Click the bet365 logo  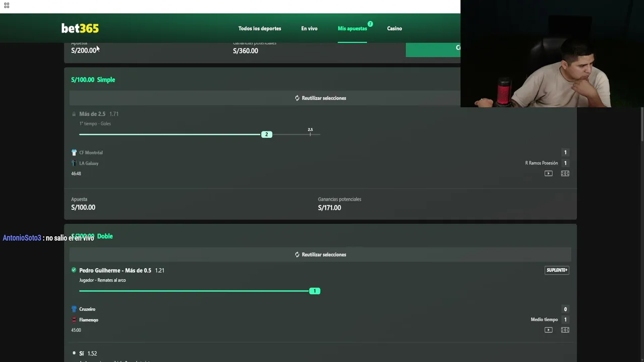pos(80,28)
